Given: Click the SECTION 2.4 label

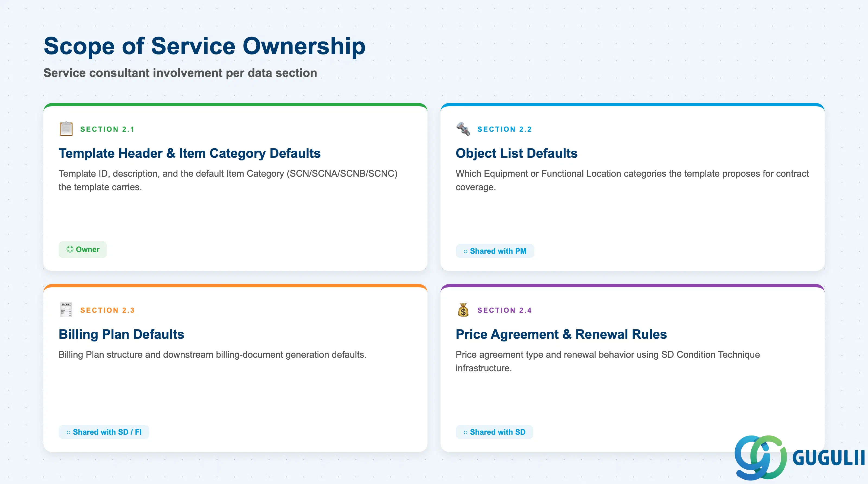Looking at the screenshot, I should 505,310.
